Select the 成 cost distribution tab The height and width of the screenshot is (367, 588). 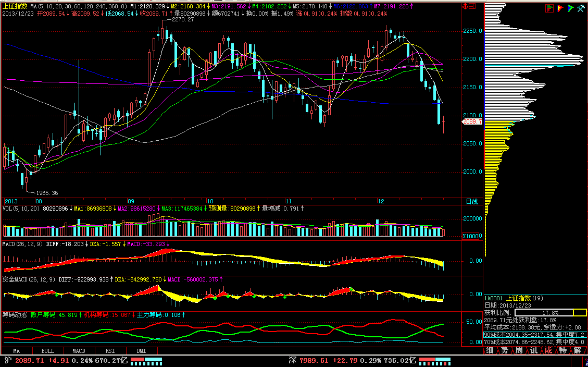(548, 350)
